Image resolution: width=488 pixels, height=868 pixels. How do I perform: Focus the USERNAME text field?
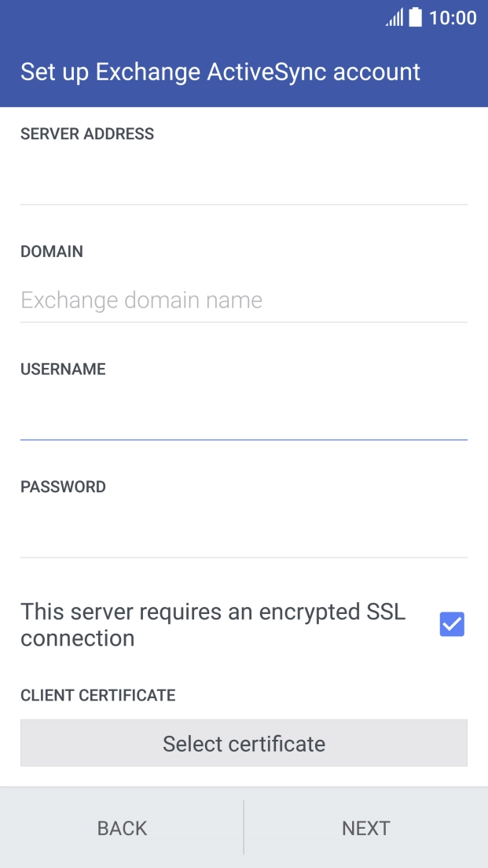tap(244, 417)
